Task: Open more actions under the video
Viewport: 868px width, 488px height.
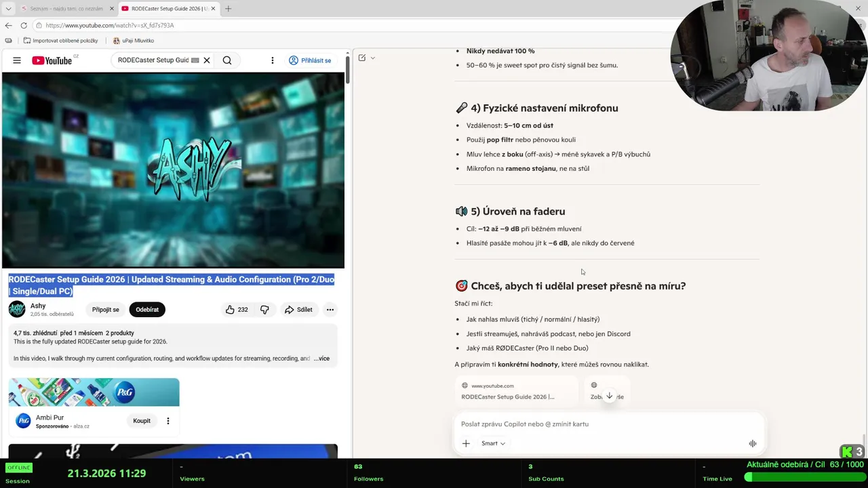Action: point(330,310)
